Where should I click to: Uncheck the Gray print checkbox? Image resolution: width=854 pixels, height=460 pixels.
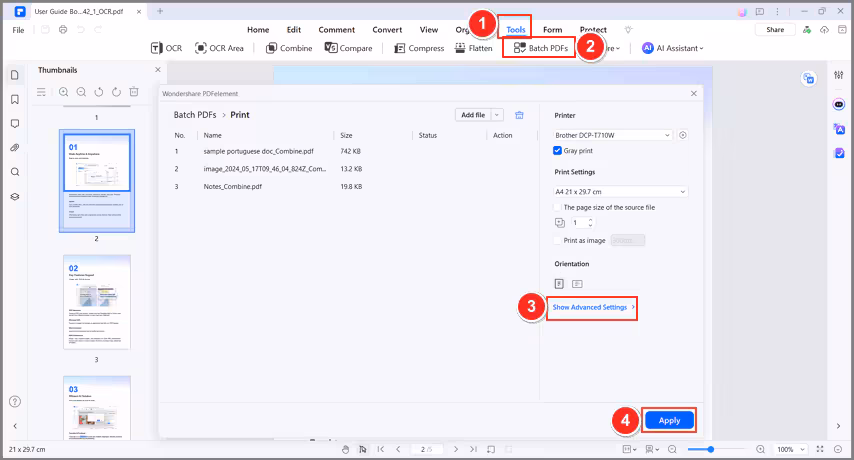[558, 151]
